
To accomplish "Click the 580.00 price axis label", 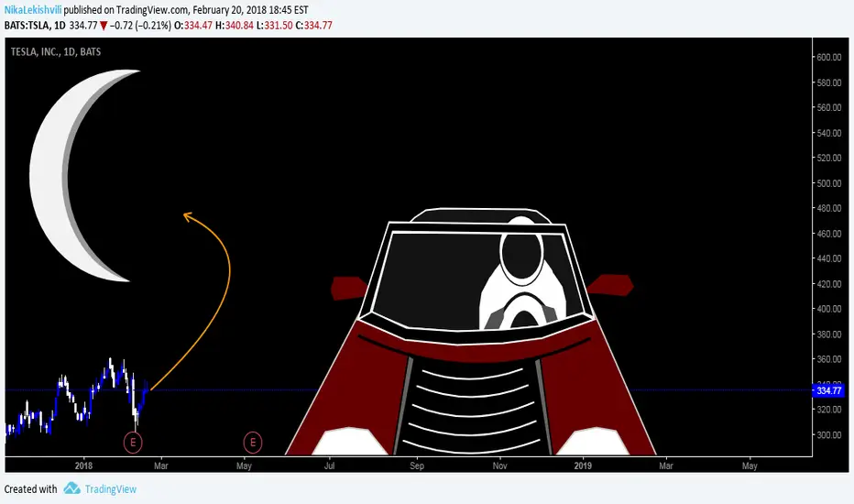I will click(829, 82).
